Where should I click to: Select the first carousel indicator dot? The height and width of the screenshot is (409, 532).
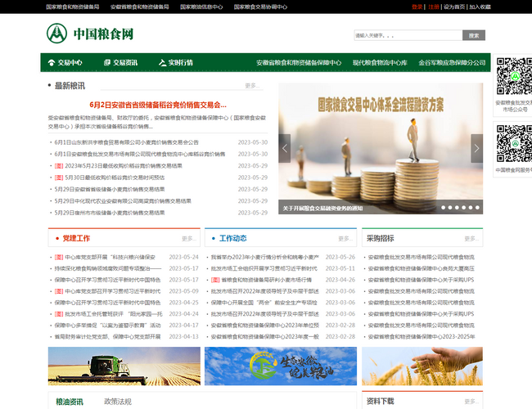coord(443,208)
